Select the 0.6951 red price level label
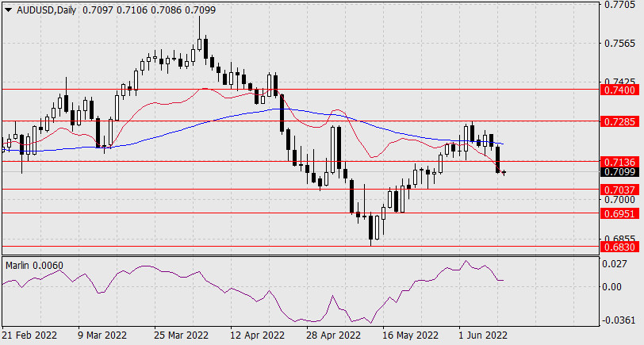 point(619,213)
